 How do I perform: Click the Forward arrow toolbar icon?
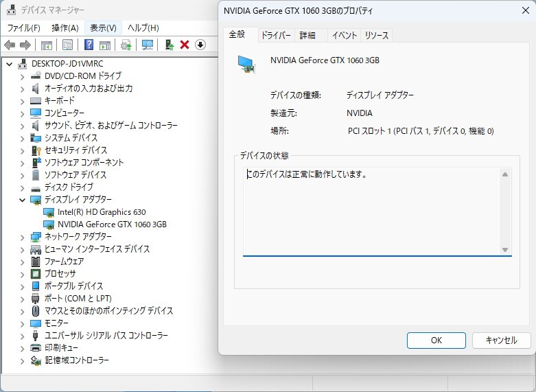[x=25, y=45]
